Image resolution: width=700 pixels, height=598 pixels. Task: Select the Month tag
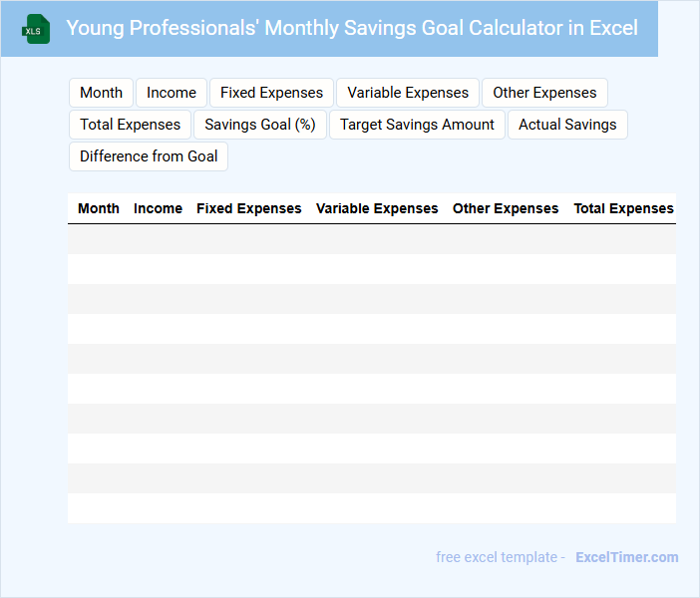coord(101,93)
